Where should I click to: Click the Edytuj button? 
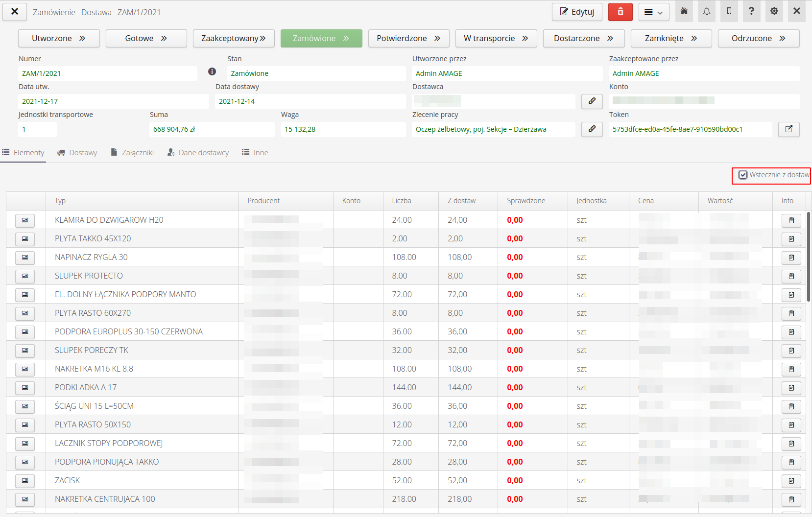point(576,12)
